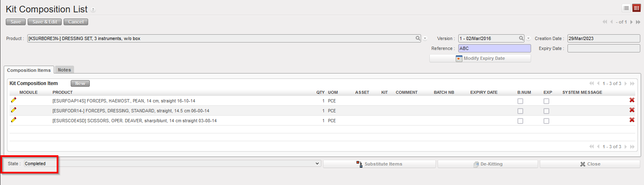The width and height of the screenshot is (644, 185).
Task: Expand options arrow beside Product field
Action: pos(425,39)
